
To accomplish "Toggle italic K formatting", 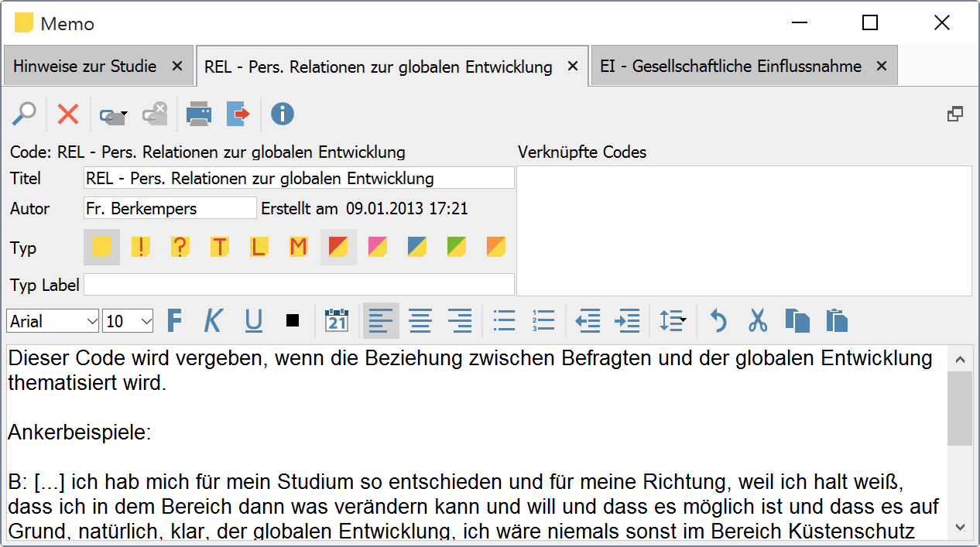I will tap(213, 320).
